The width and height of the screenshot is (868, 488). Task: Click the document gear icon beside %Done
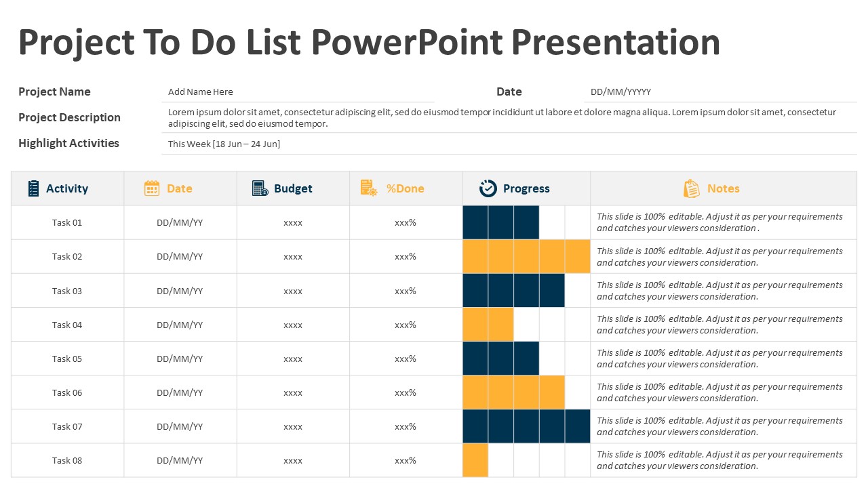coord(368,188)
